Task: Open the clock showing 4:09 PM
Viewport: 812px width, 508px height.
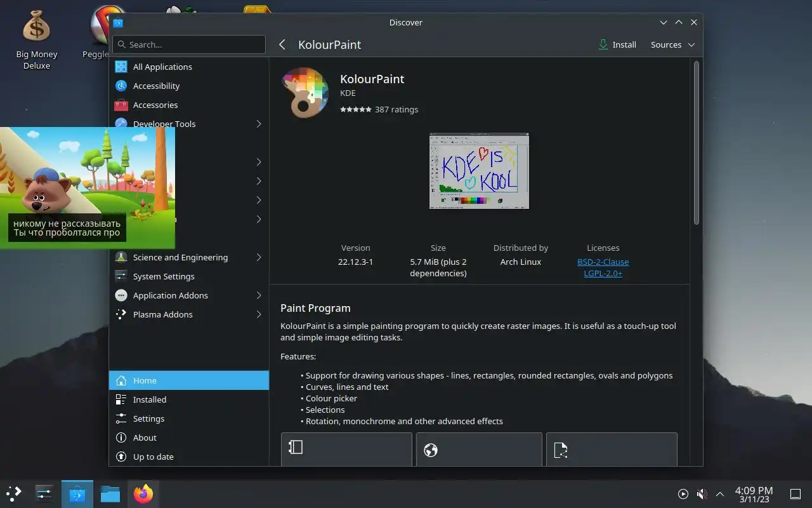Action: coord(754,494)
